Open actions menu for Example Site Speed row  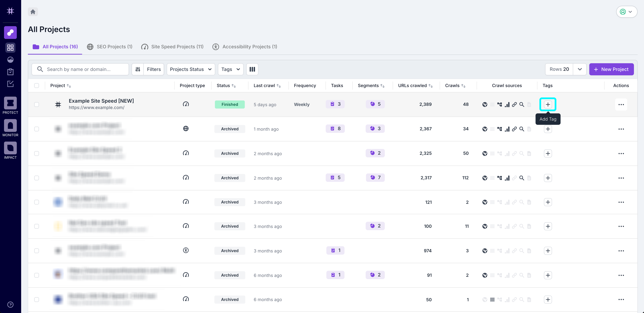coord(621,104)
